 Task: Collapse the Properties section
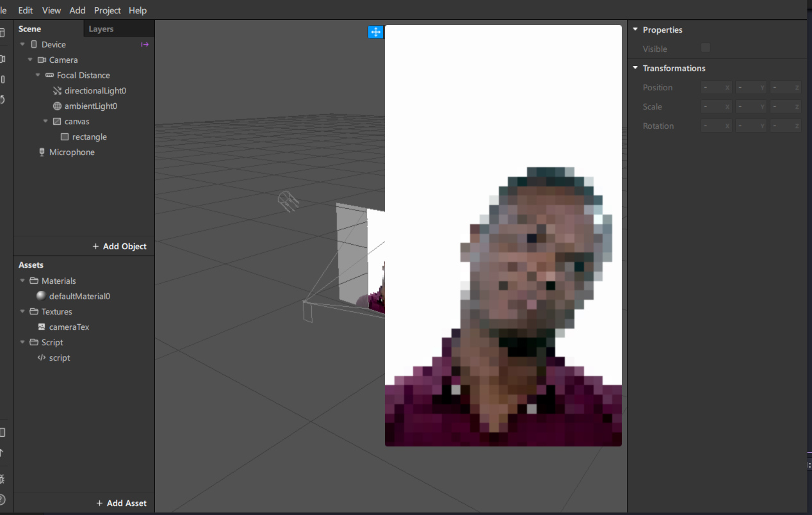click(x=635, y=29)
